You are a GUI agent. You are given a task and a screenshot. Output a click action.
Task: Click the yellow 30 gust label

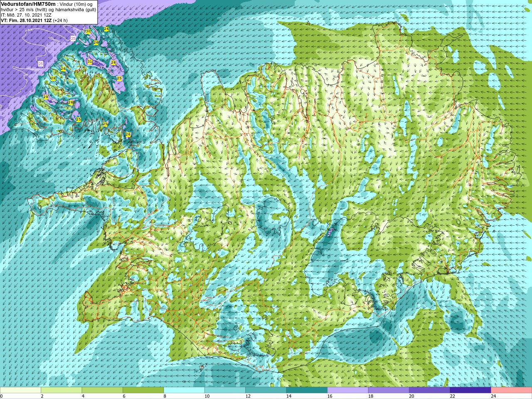tap(88, 31)
